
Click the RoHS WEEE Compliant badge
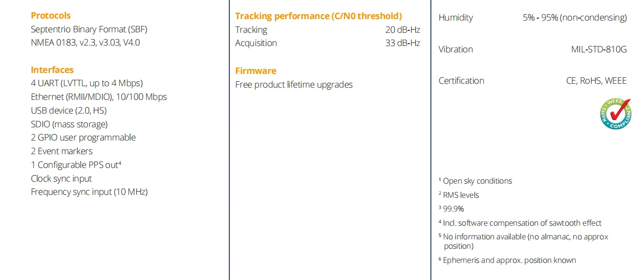pos(616,114)
